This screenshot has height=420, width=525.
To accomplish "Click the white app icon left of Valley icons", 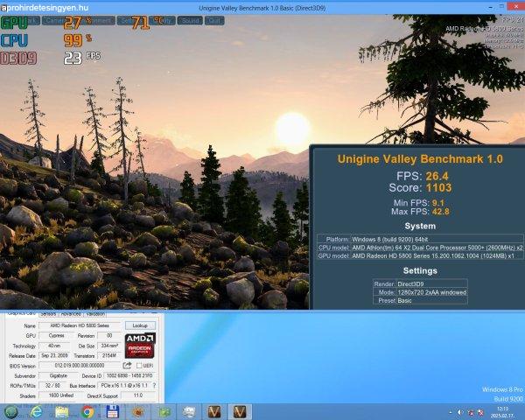I will click(189, 412).
